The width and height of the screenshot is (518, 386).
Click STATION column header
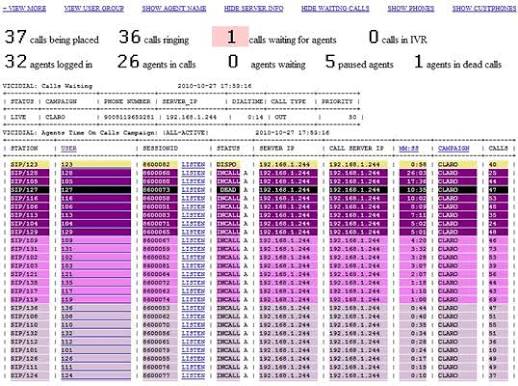pos(24,148)
